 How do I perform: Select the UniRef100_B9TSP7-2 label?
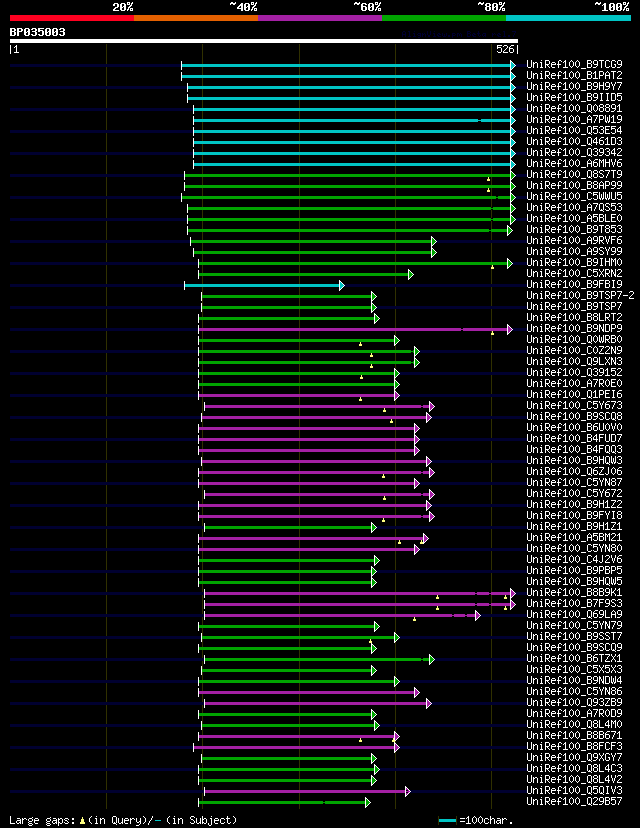pos(580,295)
